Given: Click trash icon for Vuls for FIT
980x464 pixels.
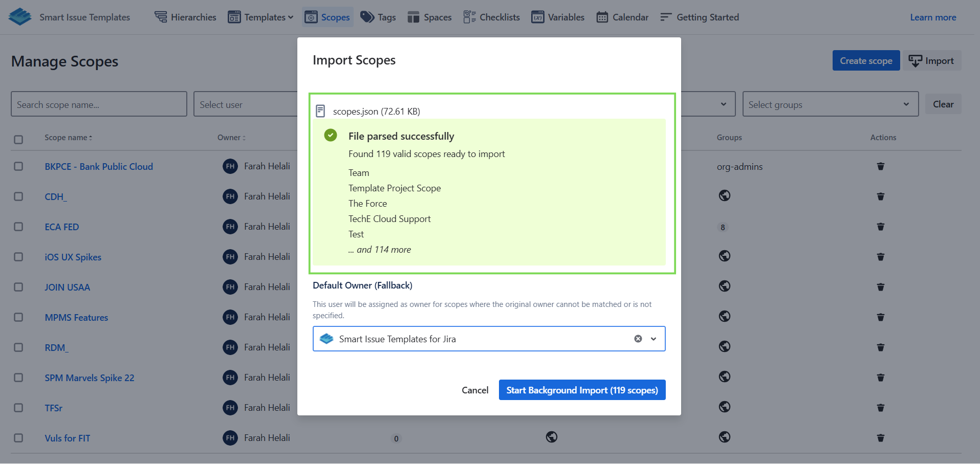Looking at the screenshot, I should point(880,438).
